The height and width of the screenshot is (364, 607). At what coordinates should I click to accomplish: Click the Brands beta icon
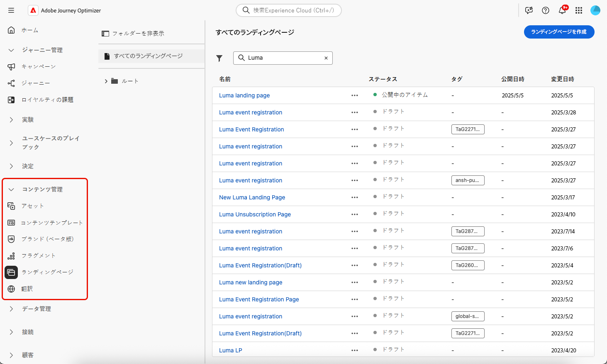coord(11,239)
